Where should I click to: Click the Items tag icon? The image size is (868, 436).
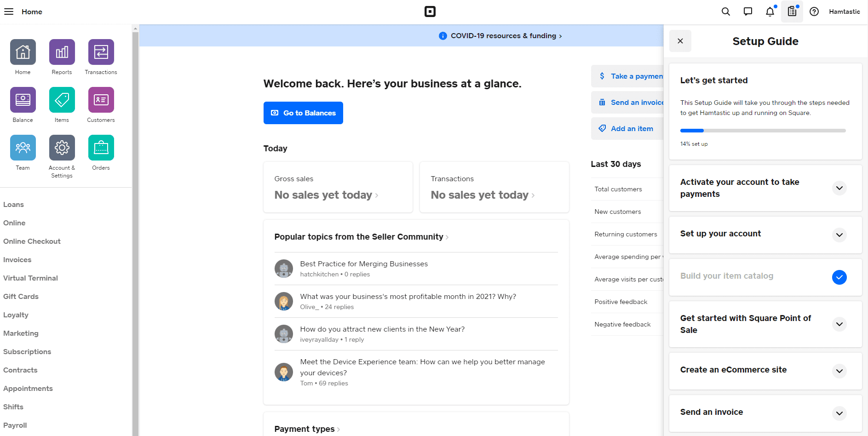point(62,101)
